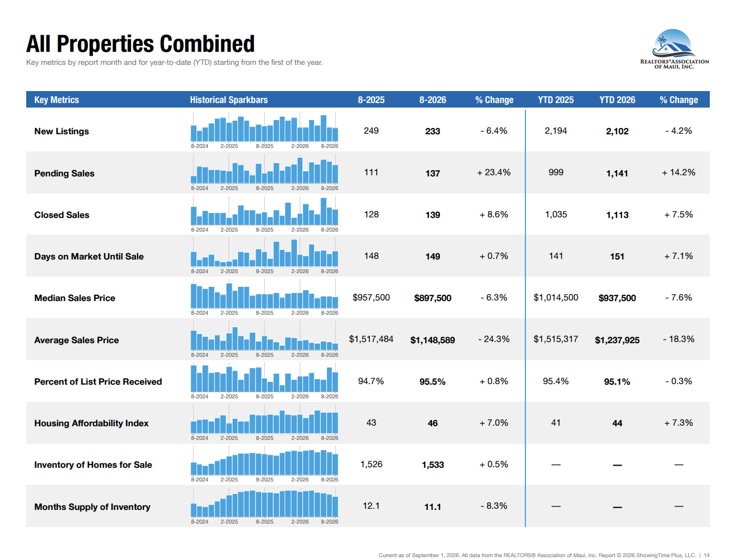Click the "New Listings" row label
Image resolution: width=736 pixels, height=560 pixels.
pyautogui.click(x=61, y=131)
